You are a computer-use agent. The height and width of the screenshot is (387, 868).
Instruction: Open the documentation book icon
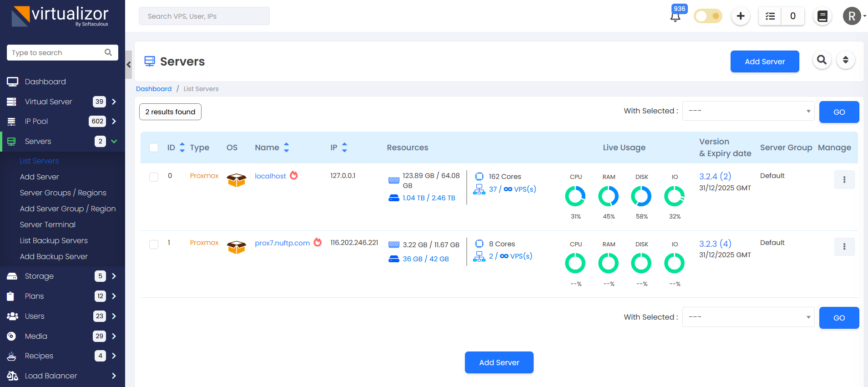823,16
